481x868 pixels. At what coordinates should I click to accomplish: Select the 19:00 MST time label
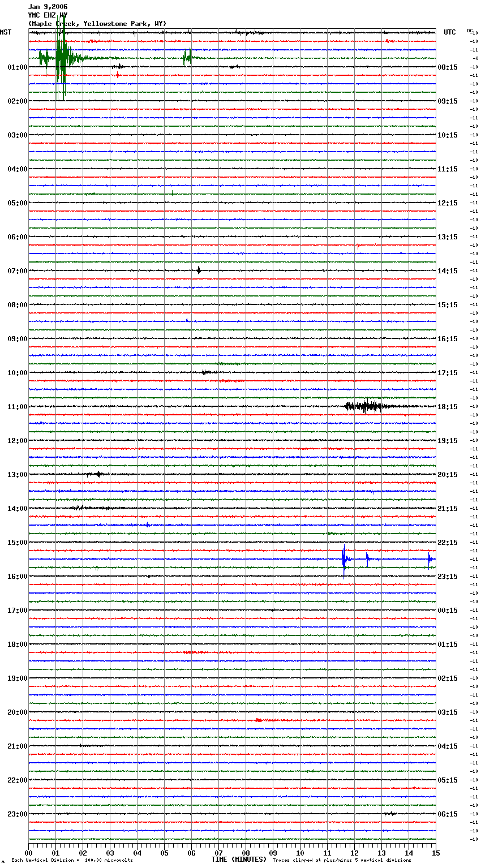click(18, 678)
